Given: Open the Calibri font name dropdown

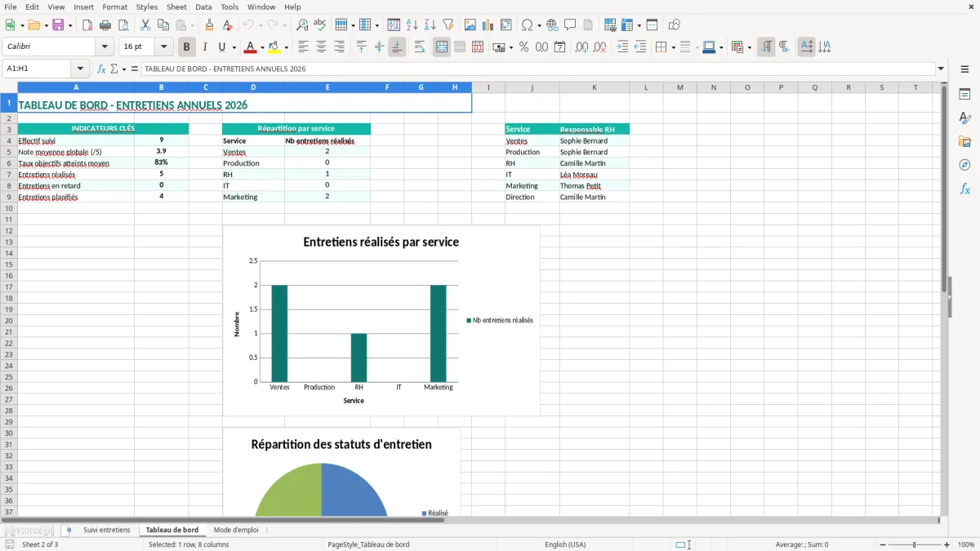Looking at the screenshot, I should click(x=105, y=47).
